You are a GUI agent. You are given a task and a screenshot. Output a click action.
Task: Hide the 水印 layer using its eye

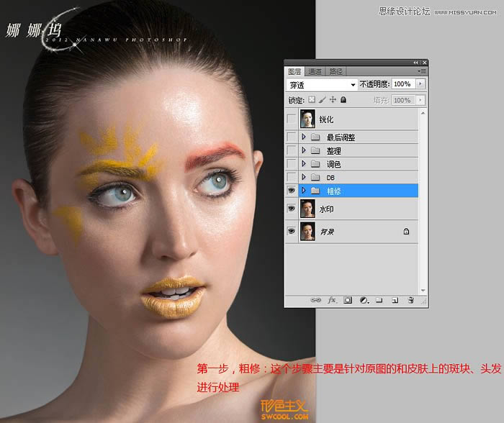pyautogui.click(x=292, y=209)
